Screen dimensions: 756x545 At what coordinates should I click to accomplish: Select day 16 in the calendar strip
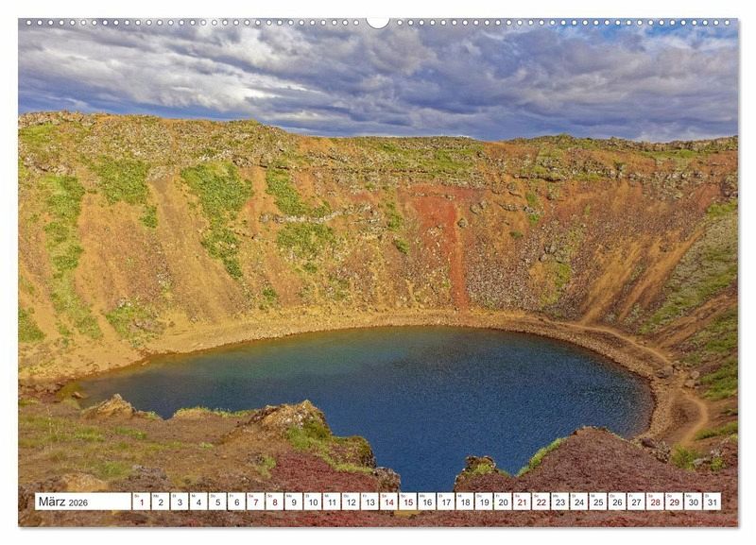coord(427,502)
